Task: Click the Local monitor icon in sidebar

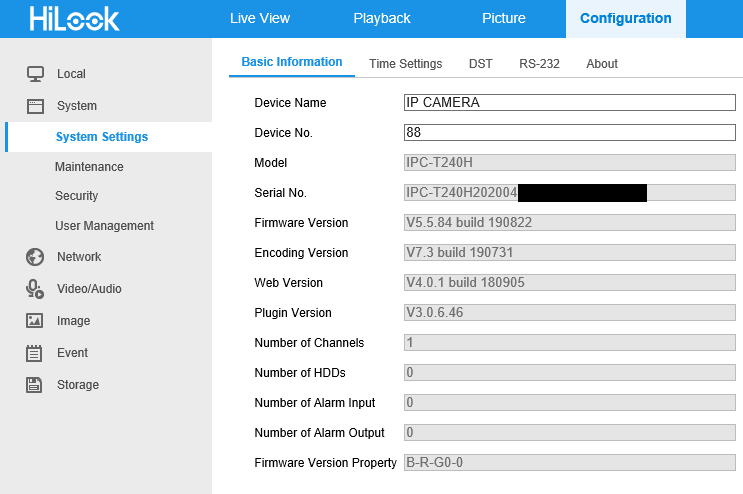Action: tap(35, 74)
